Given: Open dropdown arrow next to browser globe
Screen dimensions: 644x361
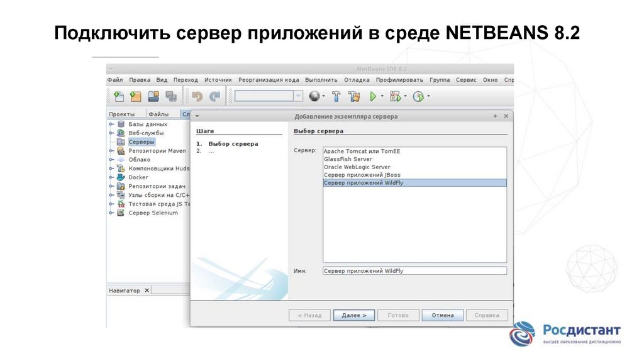Looking at the screenshot, I should tap(324, 96).
